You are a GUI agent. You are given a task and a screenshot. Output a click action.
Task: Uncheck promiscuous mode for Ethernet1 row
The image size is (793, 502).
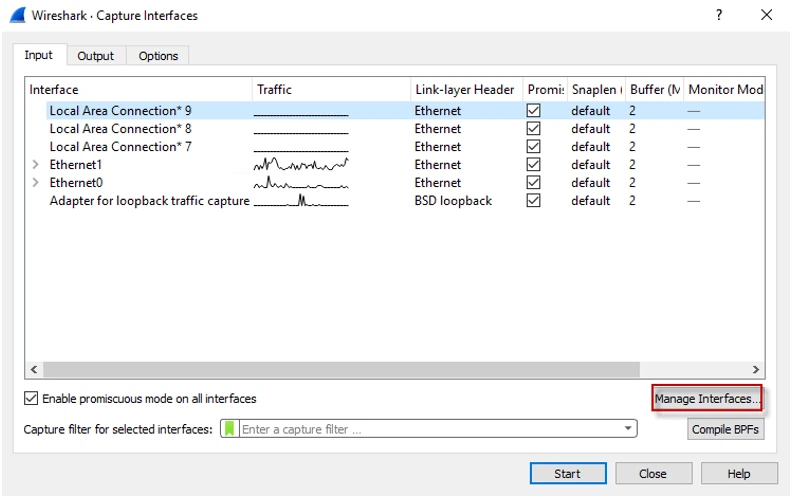pos(534,165)
